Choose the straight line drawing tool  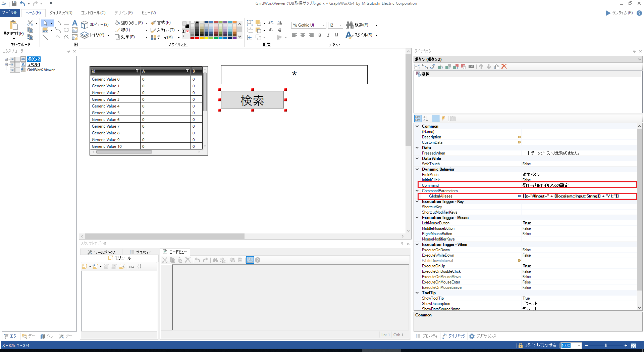45,37
